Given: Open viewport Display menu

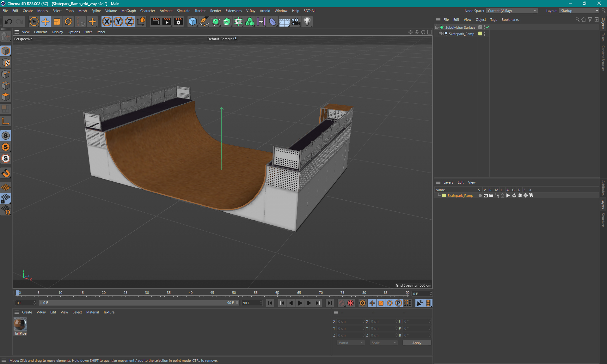Looking at the screenshot, I should point(57,32).
